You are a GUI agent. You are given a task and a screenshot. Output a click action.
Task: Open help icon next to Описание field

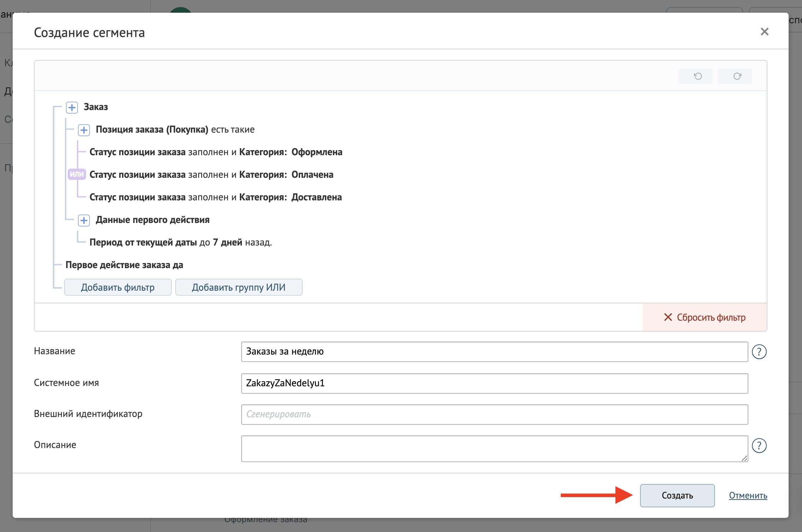click(x=759, y=446)
